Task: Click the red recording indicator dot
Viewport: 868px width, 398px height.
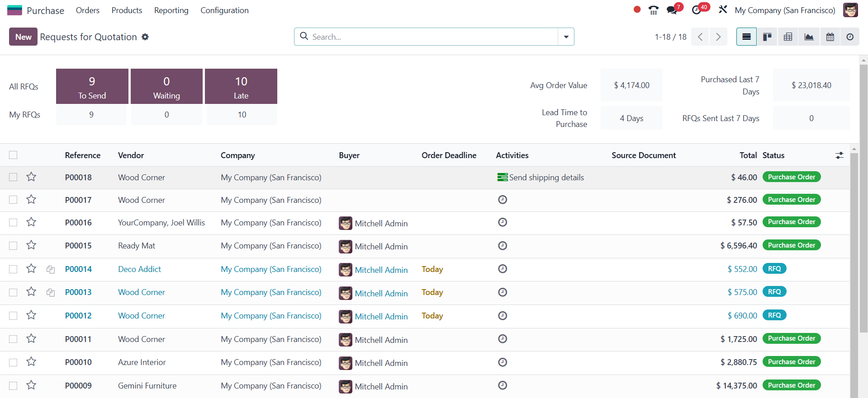Action: coord(637,9)
